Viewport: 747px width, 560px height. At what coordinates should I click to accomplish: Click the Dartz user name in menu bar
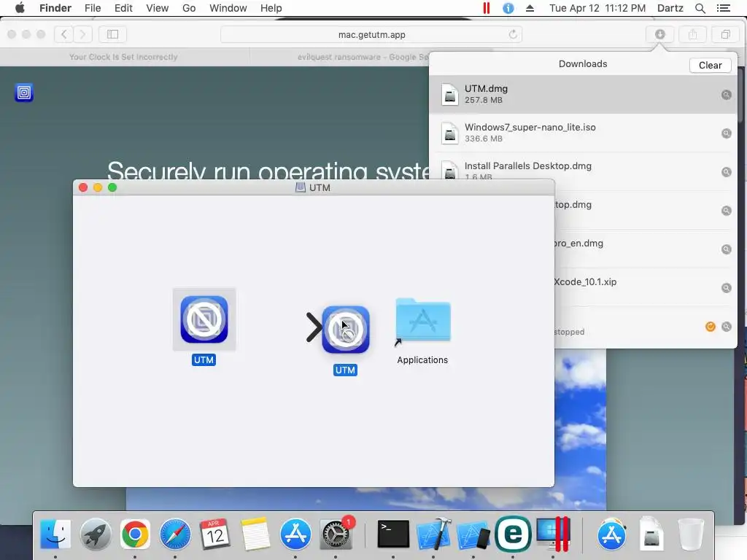[x=670, y=8]
